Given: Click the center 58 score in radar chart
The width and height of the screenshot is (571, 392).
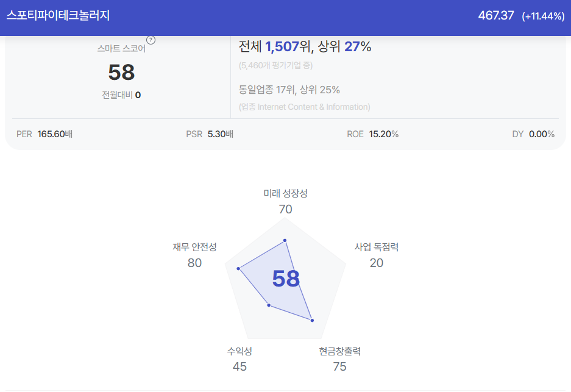Looking at the screenshot, I should tap(286, 279).
